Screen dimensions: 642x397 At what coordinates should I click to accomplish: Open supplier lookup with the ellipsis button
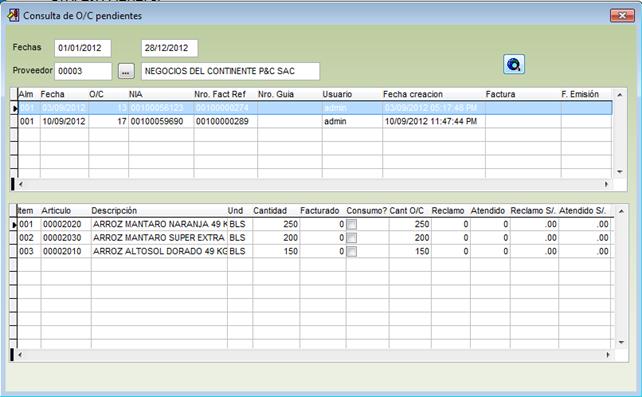[126, 71]
